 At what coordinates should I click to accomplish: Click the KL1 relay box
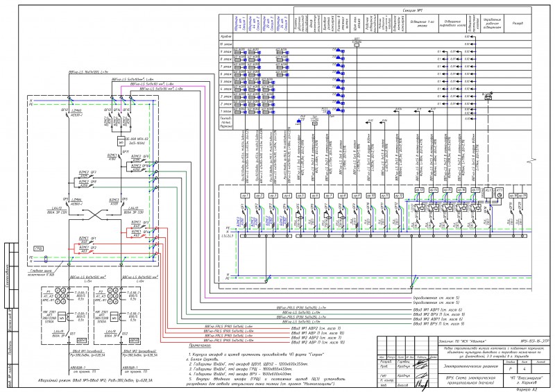[488, 193]
